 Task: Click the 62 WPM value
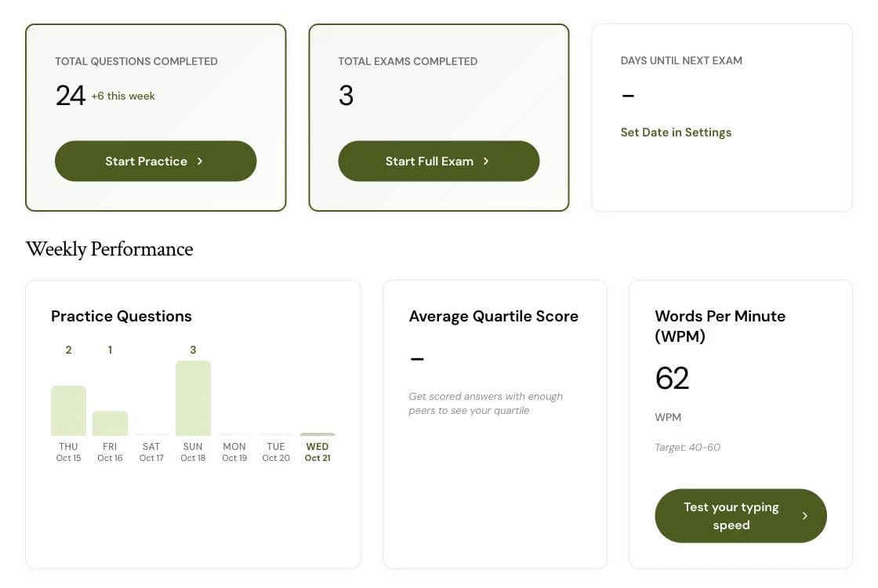(x=672, y=379)
